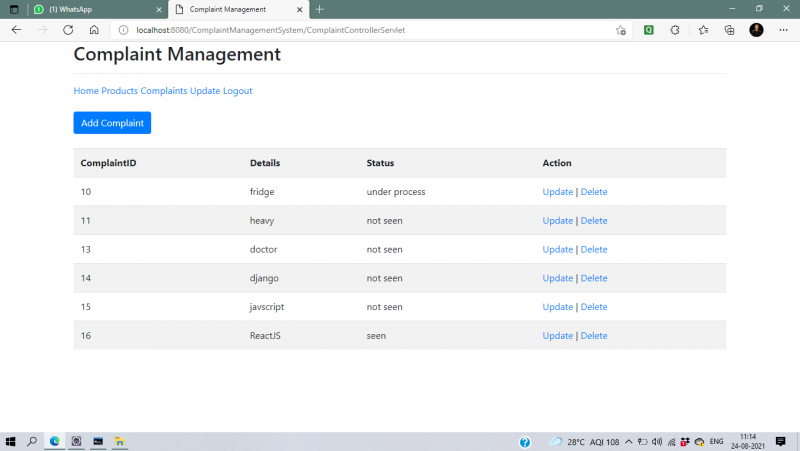Viewport: 800px width, 451px height.
Task: Delete complaint 16 ReactJS
Action: tap(594, 336)
